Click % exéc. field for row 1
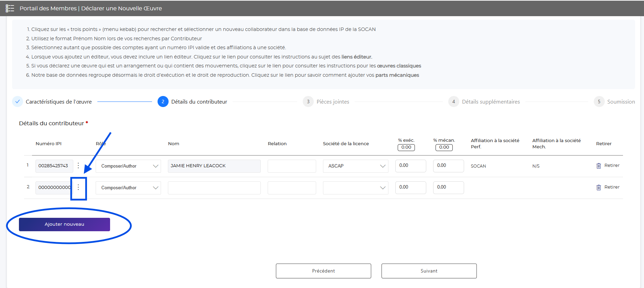The height and width of the screenshot is (288, 644). (410, 166)
